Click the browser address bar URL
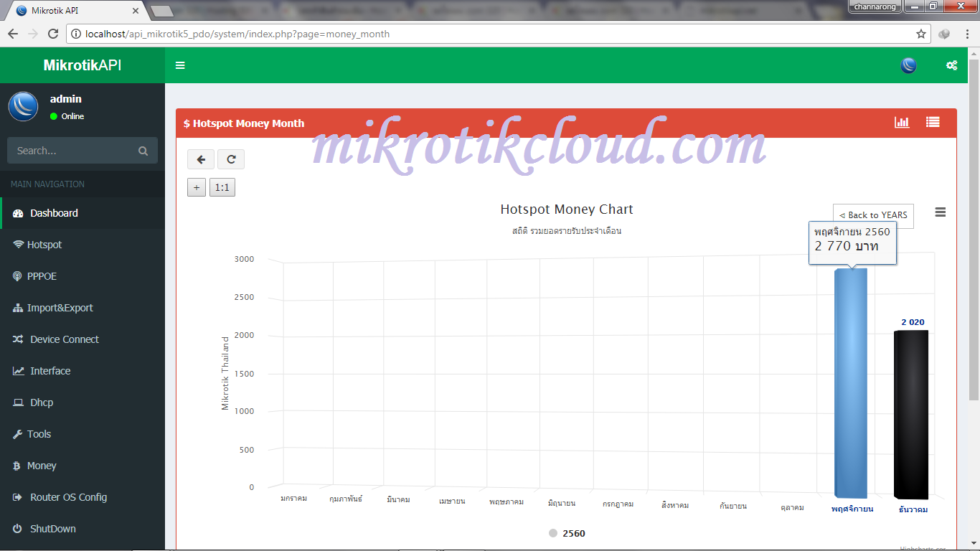Viewport: 980px width, 551px height. (x=237, y=34)
